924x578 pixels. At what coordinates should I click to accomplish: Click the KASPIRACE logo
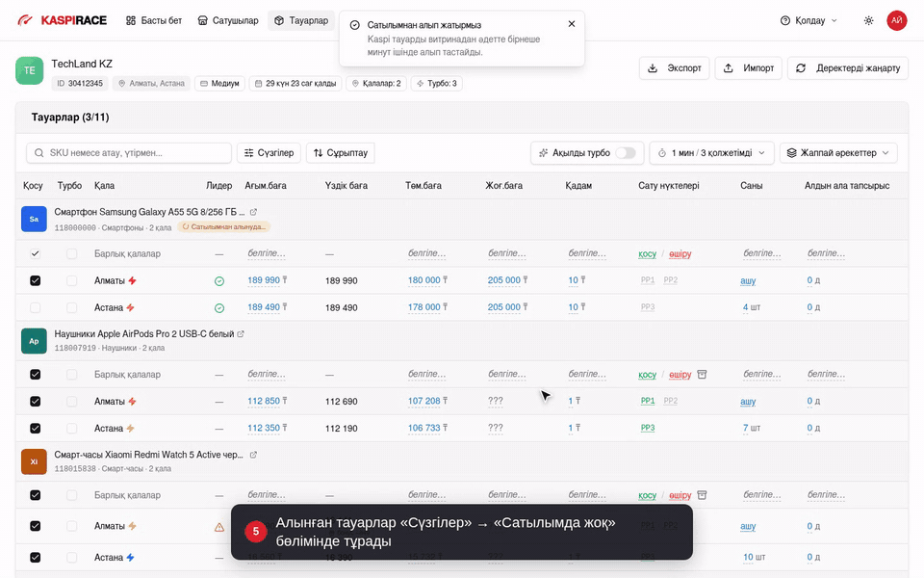62,20
